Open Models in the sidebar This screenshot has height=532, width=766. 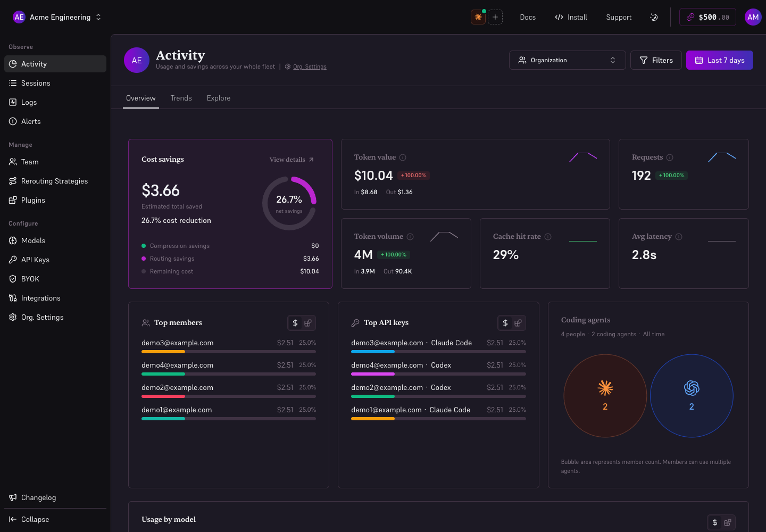55,240
